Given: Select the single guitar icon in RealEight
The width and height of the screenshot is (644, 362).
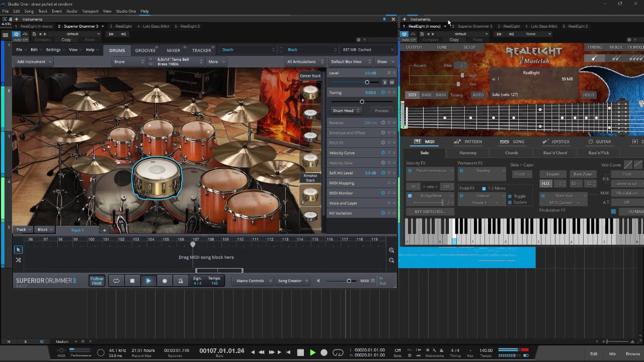Looking at the screenshot, I should [x=594, y=58].
